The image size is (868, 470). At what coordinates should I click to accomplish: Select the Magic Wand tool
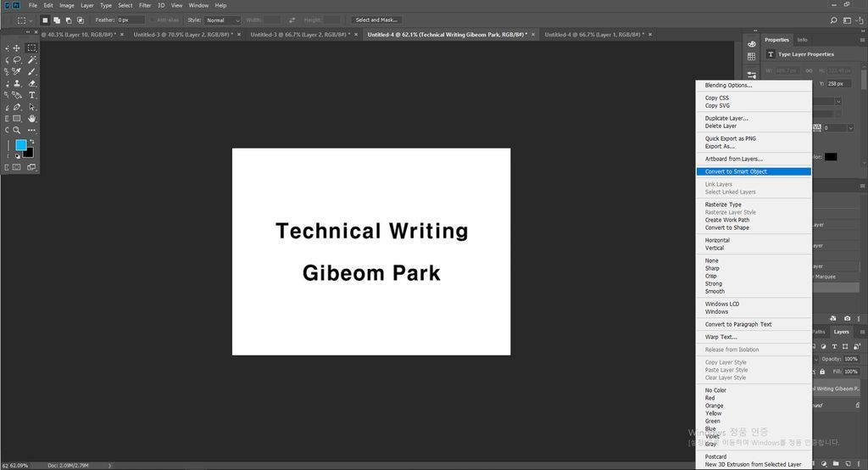tap(31, 60)
